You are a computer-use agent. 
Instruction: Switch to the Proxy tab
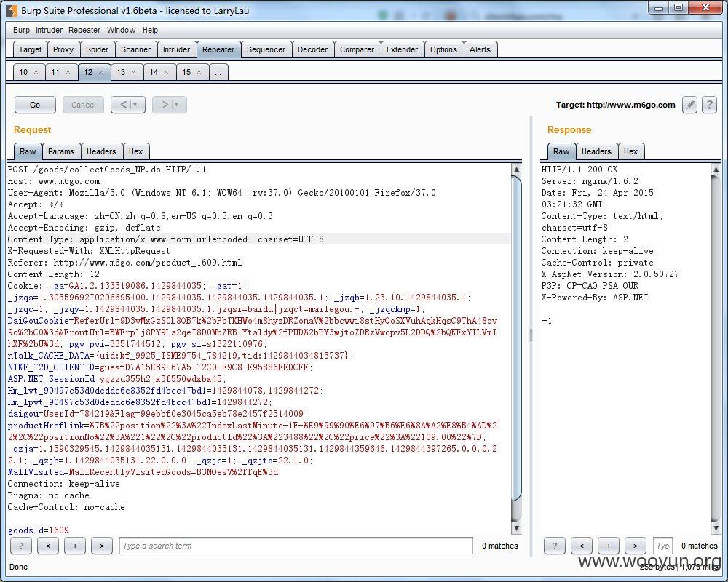pyautogui.click(x=63, y=49)
